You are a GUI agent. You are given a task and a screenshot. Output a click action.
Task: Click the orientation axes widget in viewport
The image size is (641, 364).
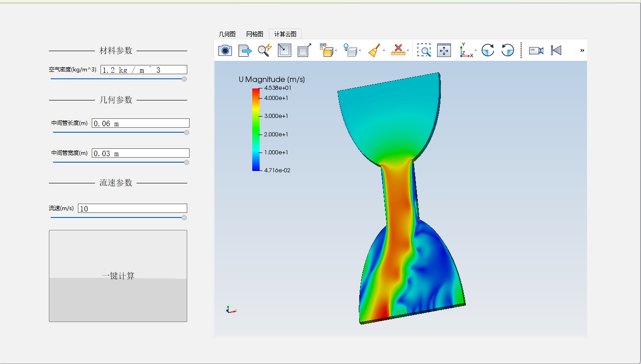(231, 309)
